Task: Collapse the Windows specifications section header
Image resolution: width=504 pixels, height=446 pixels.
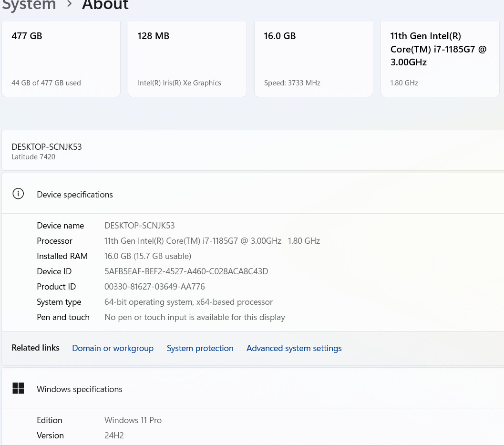Action: point(253,388)
